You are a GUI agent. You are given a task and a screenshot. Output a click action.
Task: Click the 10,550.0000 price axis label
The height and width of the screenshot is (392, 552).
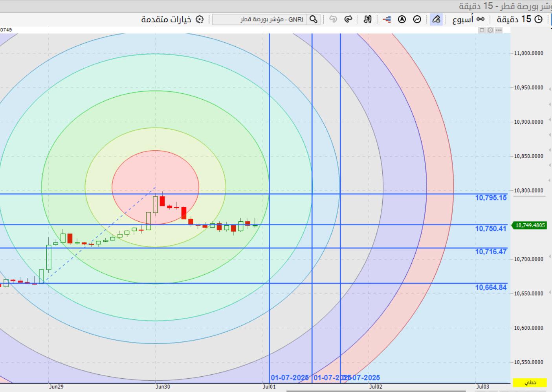tap(529, 362)
